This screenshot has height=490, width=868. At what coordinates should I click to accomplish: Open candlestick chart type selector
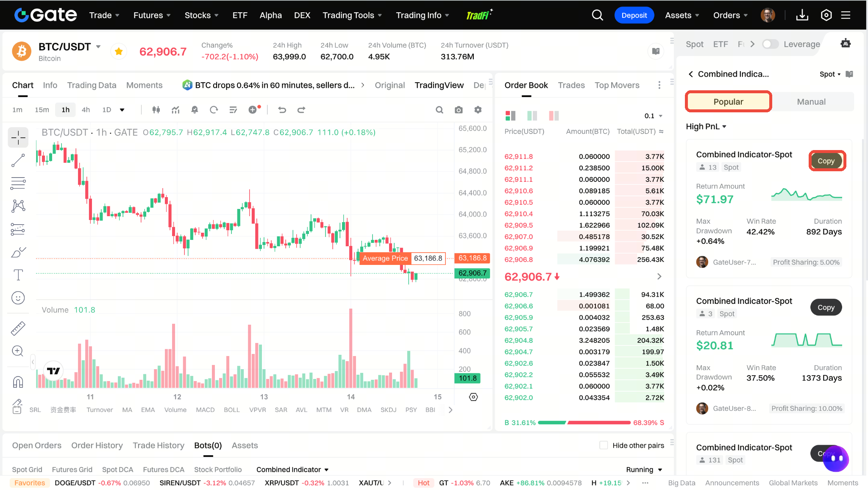(x=156, y=110)
